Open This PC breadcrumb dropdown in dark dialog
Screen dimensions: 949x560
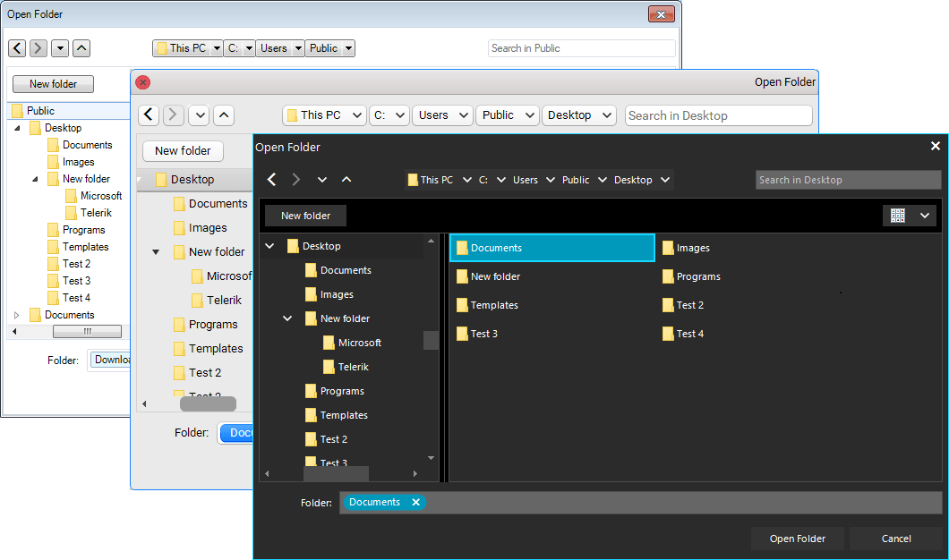(x=466, y=180)
